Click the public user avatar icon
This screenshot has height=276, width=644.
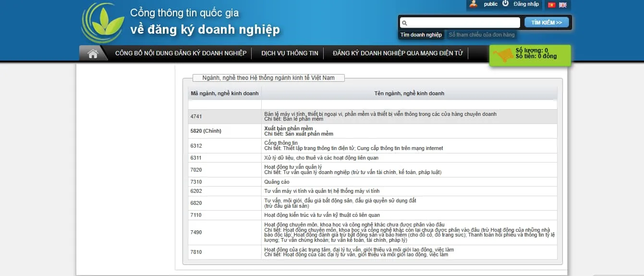pyautogui.click(x=474, y=4)
